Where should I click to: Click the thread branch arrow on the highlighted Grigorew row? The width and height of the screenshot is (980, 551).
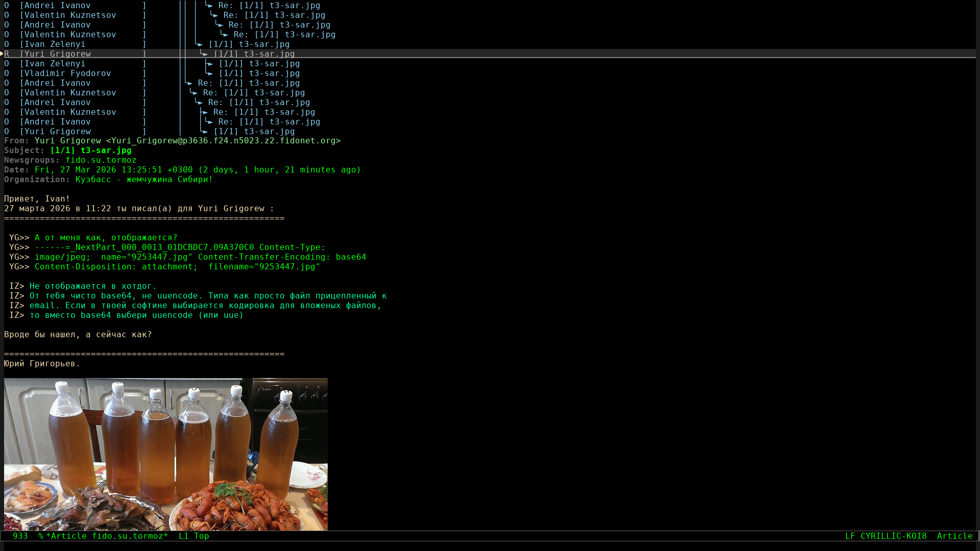(204, 54)
